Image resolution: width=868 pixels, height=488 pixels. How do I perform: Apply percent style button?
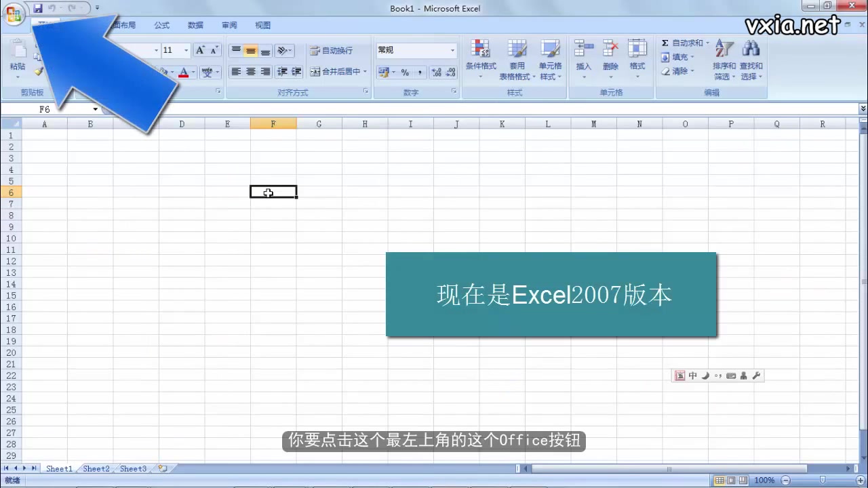(x=405, y=72)
